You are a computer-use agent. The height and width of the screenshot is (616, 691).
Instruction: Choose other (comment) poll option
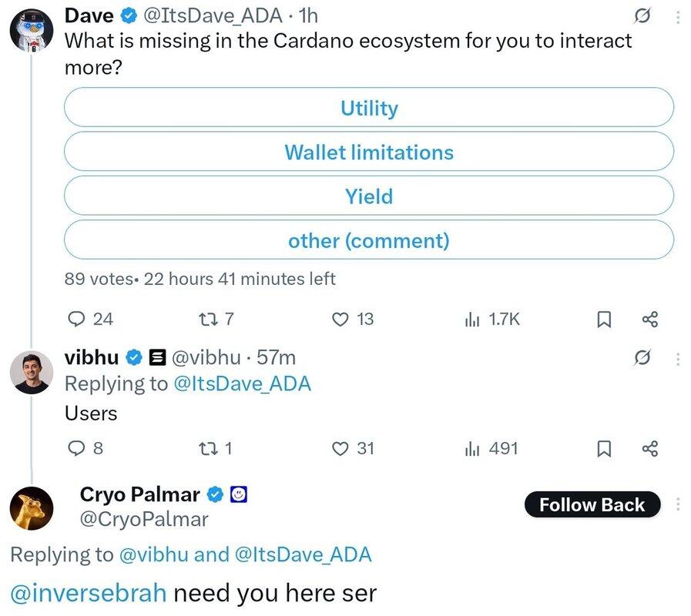pos(369,240)
